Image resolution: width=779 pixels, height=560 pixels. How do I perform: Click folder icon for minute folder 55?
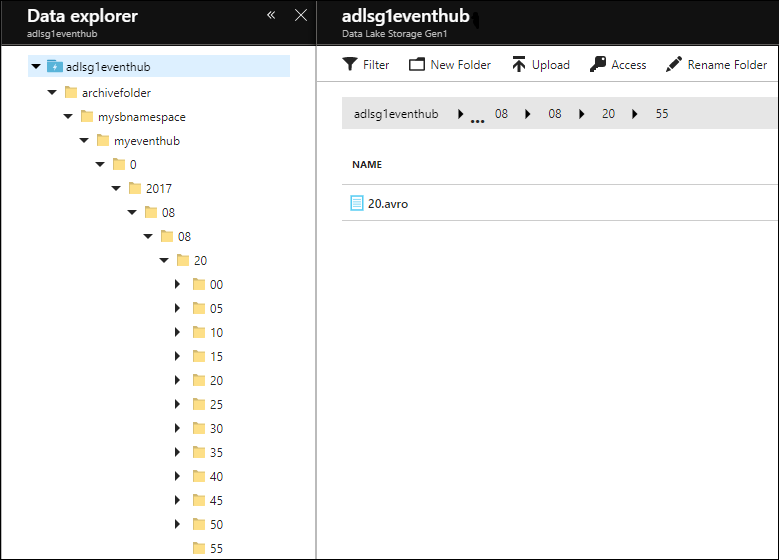point(199,548)
